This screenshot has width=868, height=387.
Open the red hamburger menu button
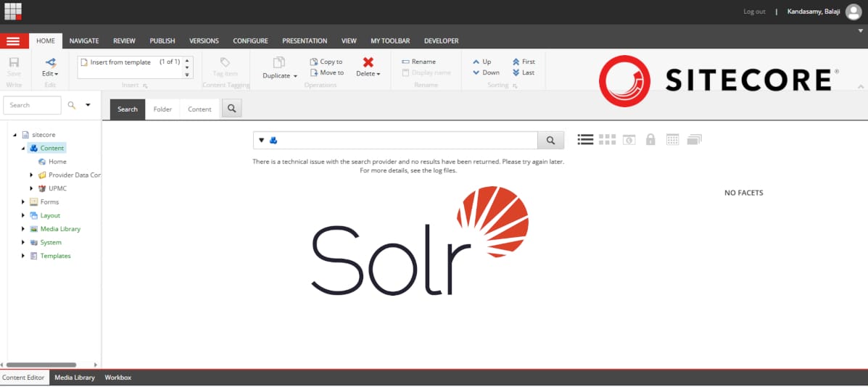click(14, 41)
